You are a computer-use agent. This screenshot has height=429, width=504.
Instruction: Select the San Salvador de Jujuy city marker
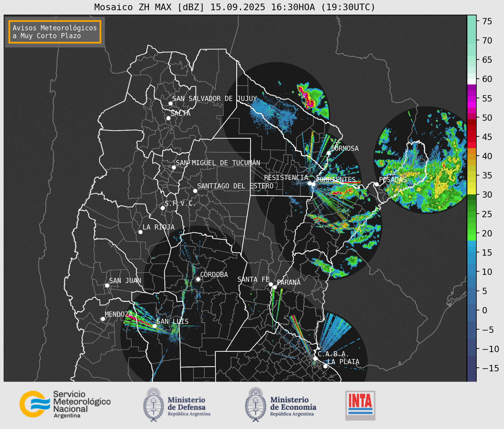[x=170, y=103]
